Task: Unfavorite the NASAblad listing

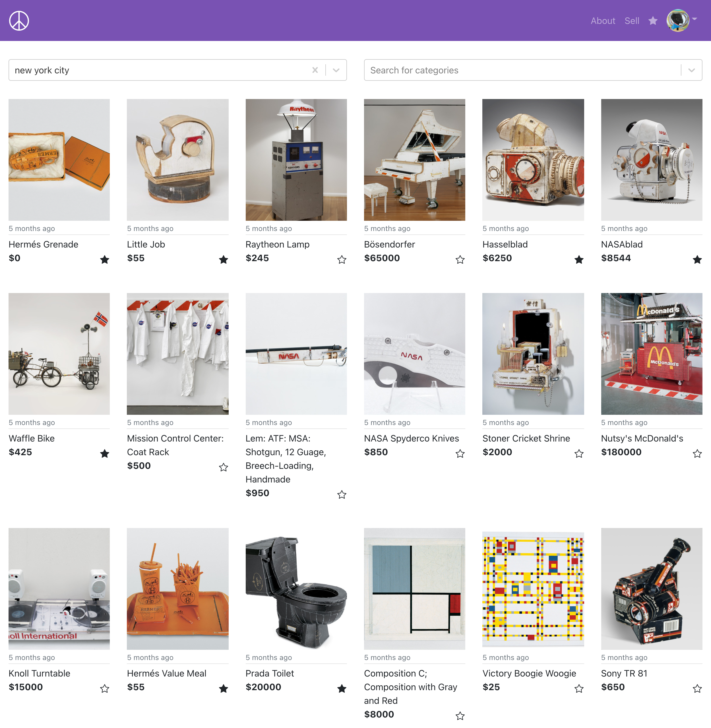Action: (697, 259)
